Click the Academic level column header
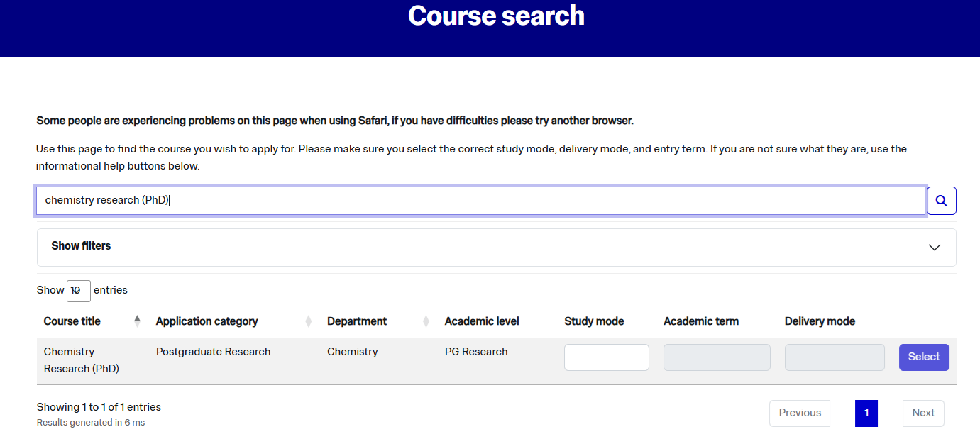Image resolution: width=980 pixels, height=439 pixels. (482, 321)
